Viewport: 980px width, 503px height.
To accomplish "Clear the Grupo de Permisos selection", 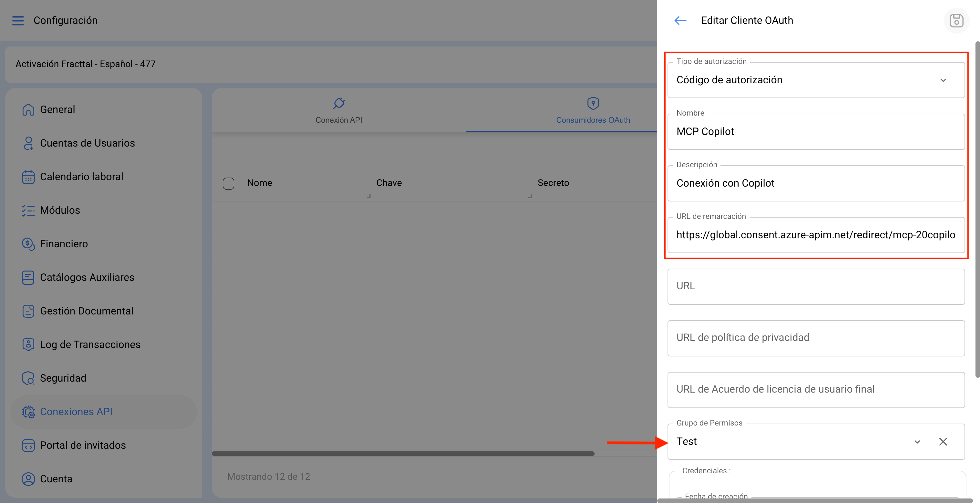I will 943,441.
